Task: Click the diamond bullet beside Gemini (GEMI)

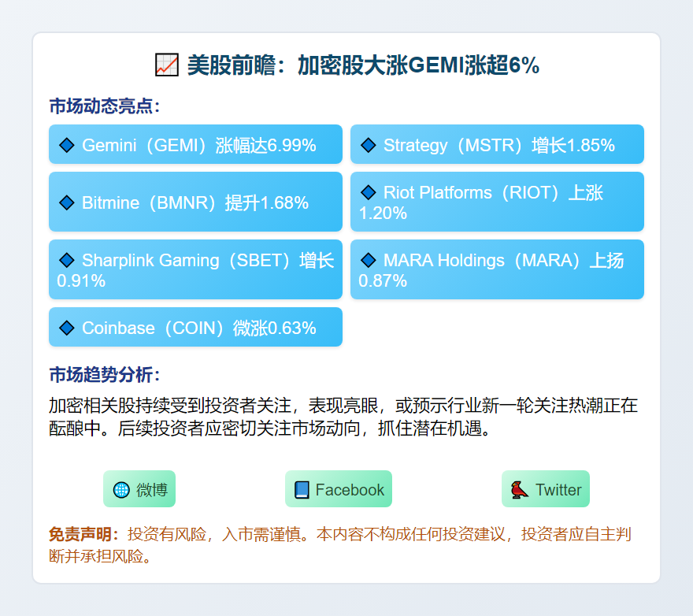Action: (67, 145)
